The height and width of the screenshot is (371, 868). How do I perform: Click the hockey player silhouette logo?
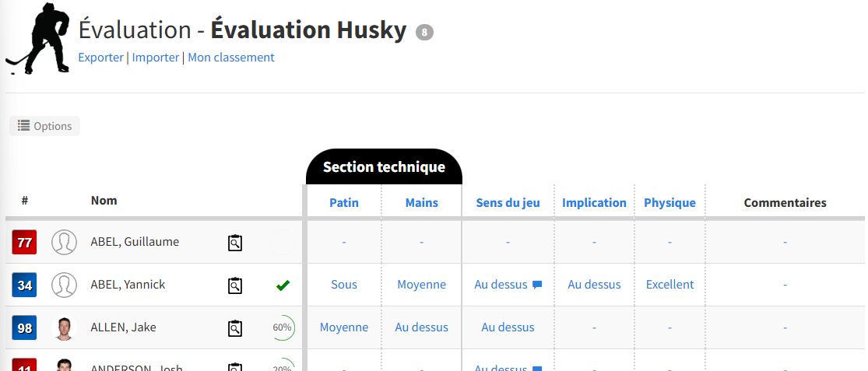37,38
